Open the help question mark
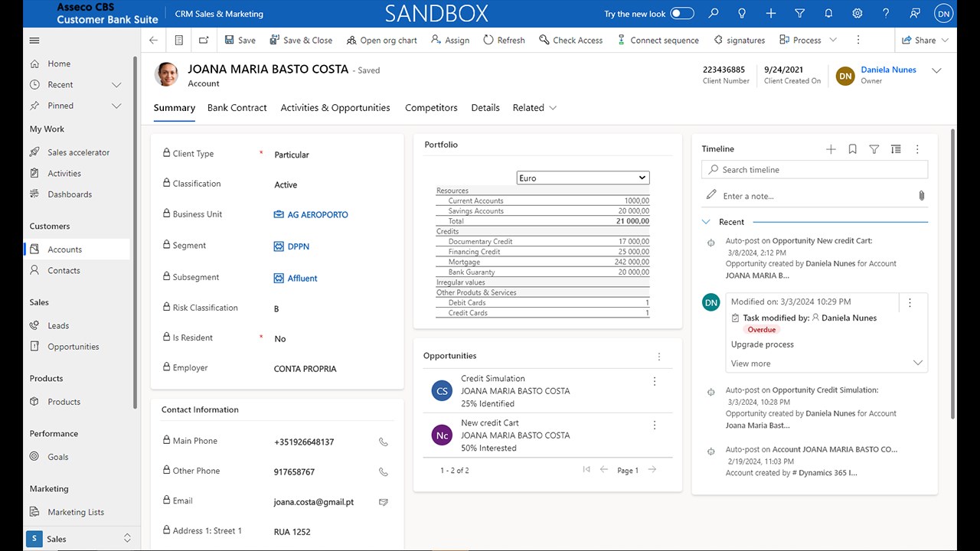Image resolution: width=980 pixels, height=551 pixels. coord(886,14)
